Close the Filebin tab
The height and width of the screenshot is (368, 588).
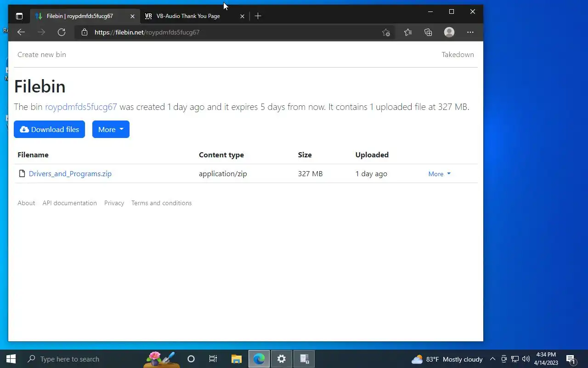point(132,16)
